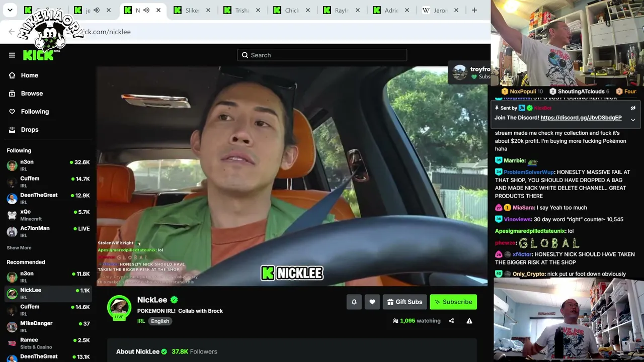
Task: Click the Gift Subs button
Action: [405, 302]
